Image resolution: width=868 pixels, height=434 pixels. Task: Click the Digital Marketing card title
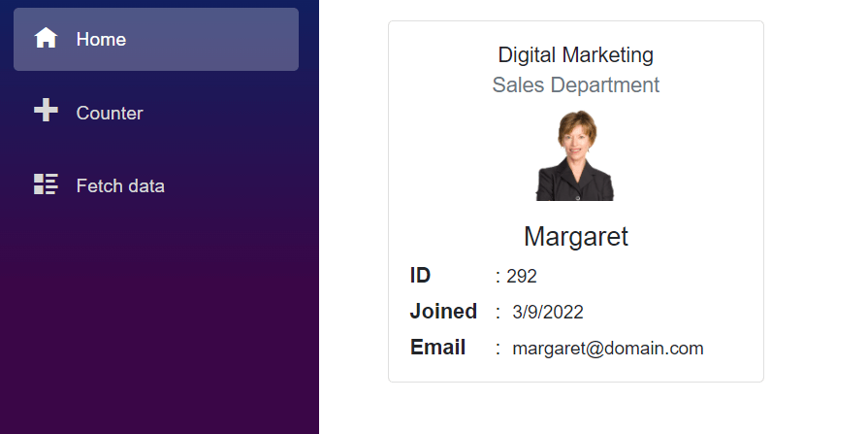575,55
